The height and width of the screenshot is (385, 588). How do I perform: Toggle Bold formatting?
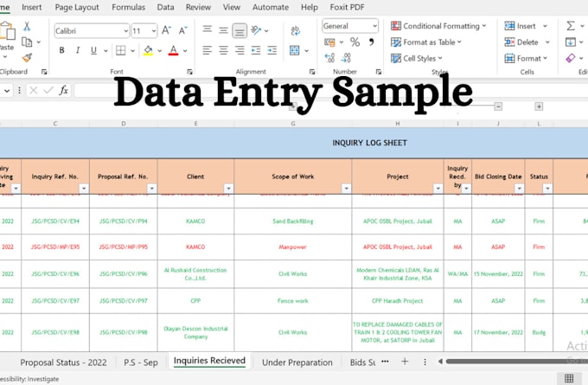62,50
